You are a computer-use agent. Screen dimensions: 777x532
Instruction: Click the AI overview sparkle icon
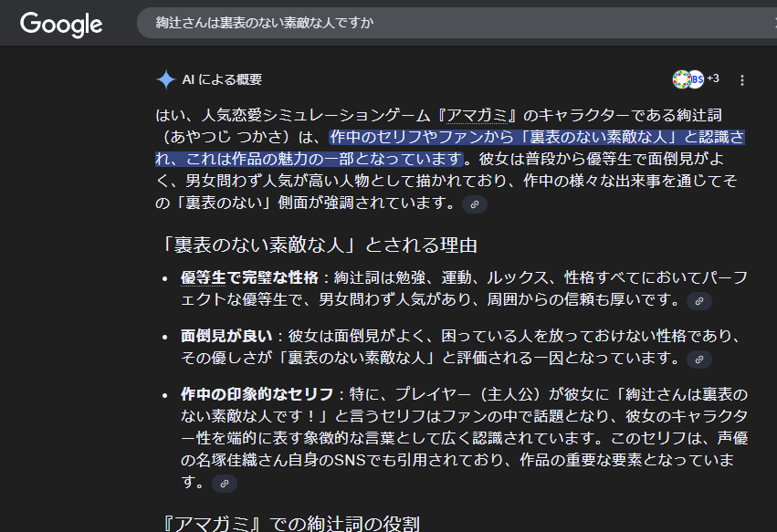coord(166,79)
